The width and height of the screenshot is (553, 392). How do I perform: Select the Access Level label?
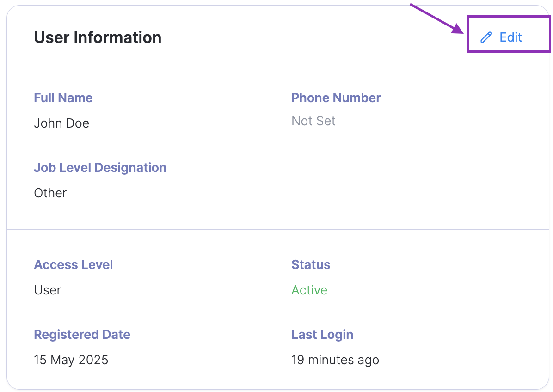pos(74,265)
